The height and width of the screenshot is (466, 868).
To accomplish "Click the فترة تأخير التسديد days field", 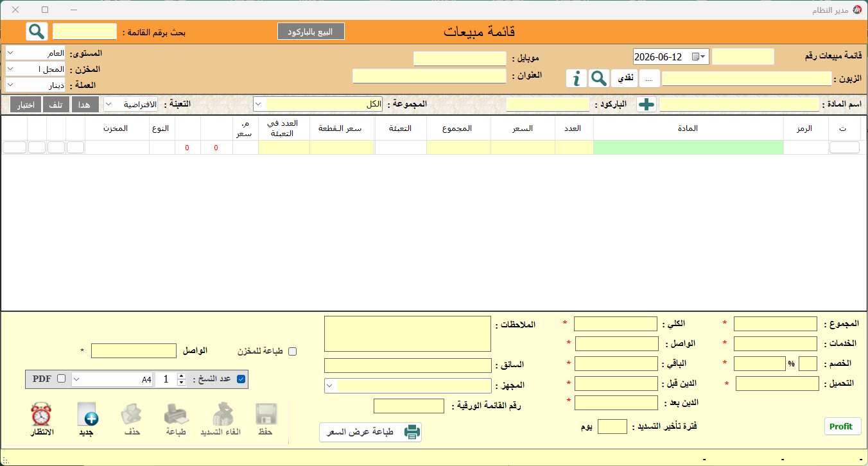I will (x=612, y=427).
